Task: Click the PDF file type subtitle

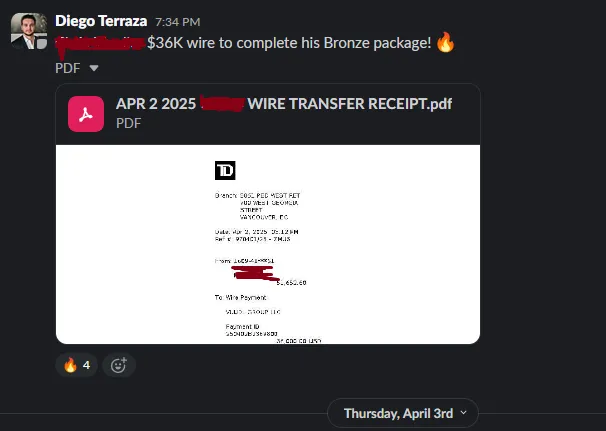Action: [x=128, y=123]
